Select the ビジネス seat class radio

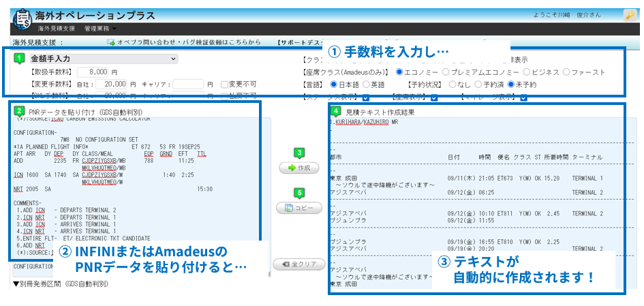(x=526, y=72)
